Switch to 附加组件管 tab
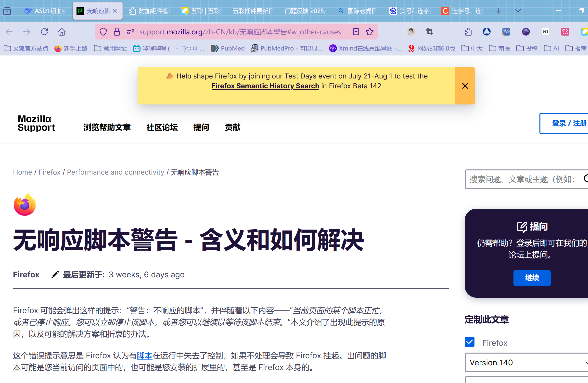Viewport: 588px width, 383px height. click(150, 11)
